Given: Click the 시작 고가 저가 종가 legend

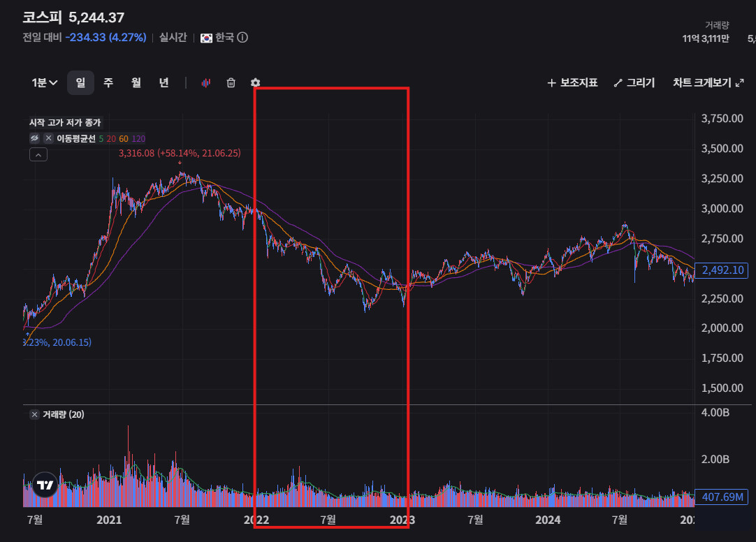Looking at the screenshot, I should pyautogui.click(x=64, y=123).
